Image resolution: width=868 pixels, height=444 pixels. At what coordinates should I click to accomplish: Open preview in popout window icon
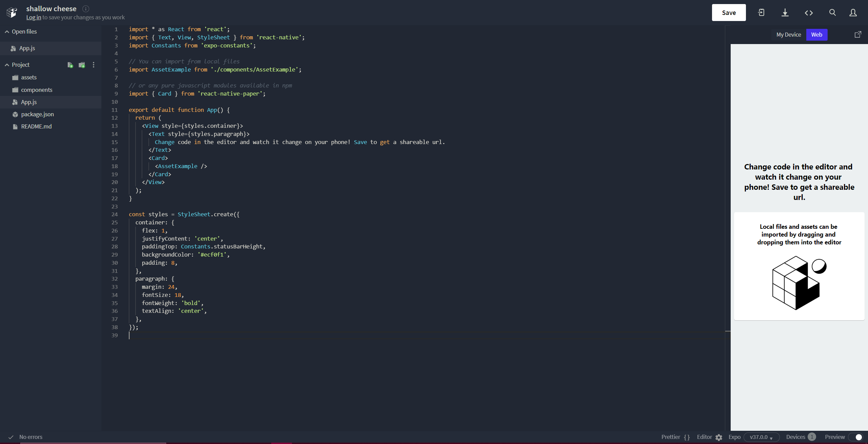(x=858, y=35)
